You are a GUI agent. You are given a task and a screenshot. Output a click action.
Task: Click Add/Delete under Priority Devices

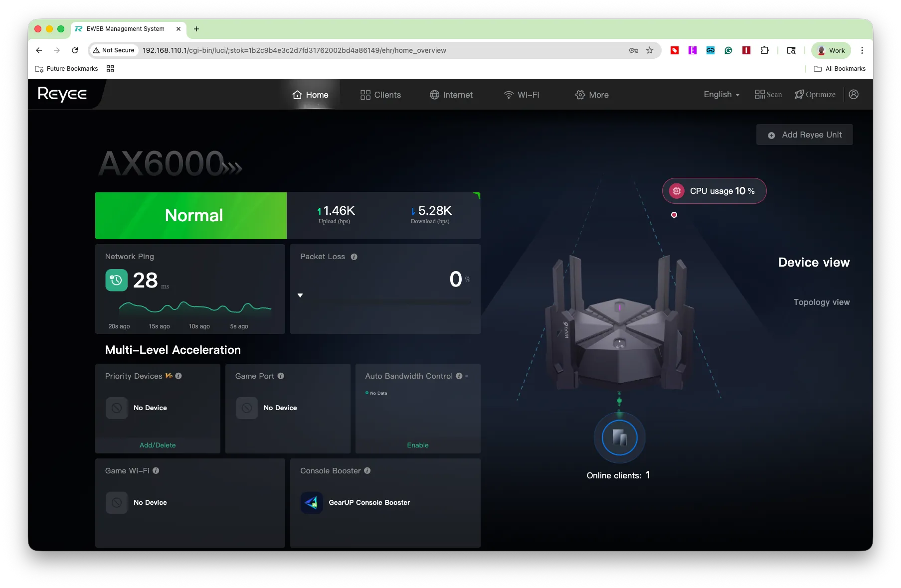coord(158,445)
